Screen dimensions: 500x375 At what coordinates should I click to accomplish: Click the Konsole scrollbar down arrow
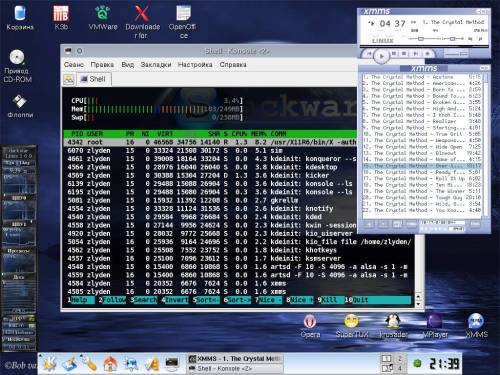click(x=418, y=304)
